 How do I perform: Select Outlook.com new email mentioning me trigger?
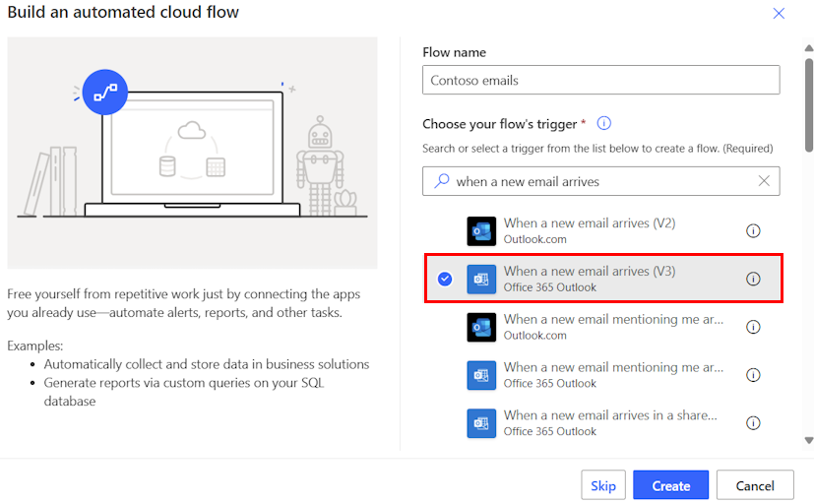(x=602, y=327)
